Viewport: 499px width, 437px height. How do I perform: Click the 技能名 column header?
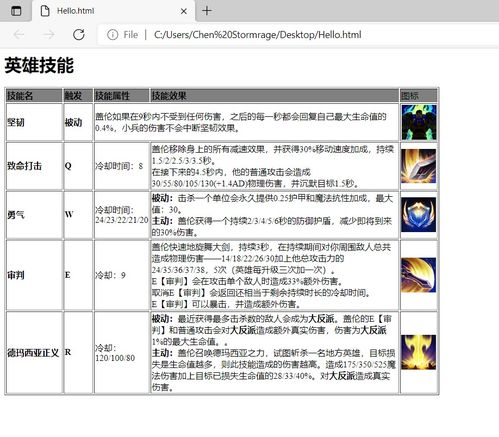pos(34,96)
